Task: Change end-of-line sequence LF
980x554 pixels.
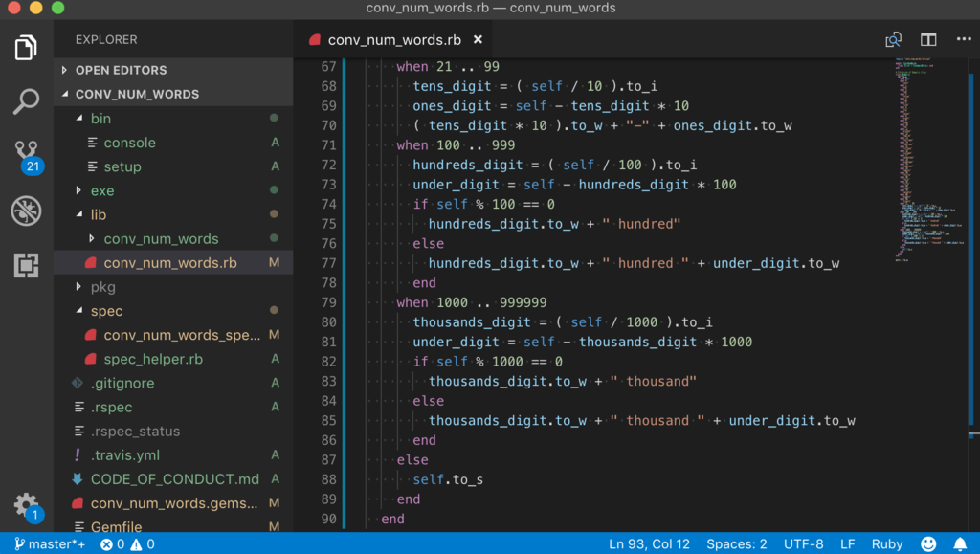Action: click(847, 544)
